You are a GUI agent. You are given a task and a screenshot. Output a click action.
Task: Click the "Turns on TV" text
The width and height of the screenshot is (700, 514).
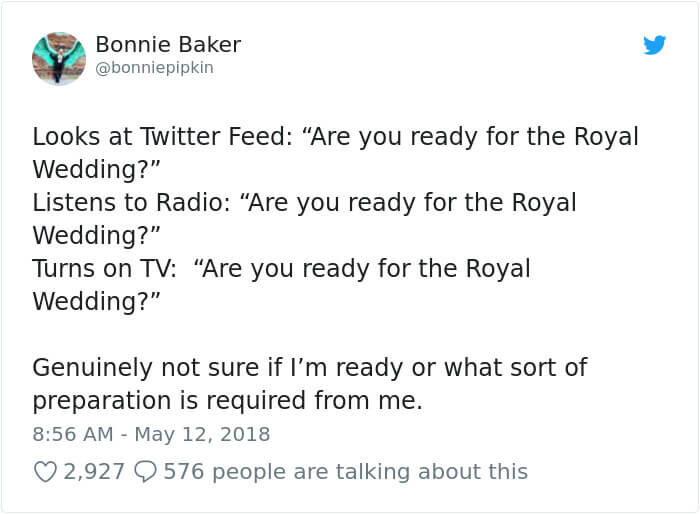(105, 269)
